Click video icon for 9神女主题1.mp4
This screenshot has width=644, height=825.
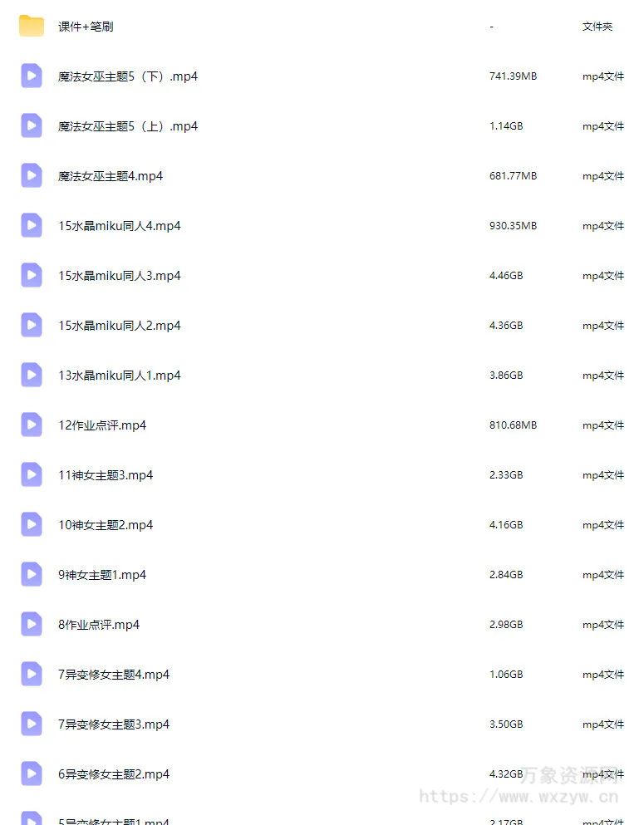tap(32, 575)
